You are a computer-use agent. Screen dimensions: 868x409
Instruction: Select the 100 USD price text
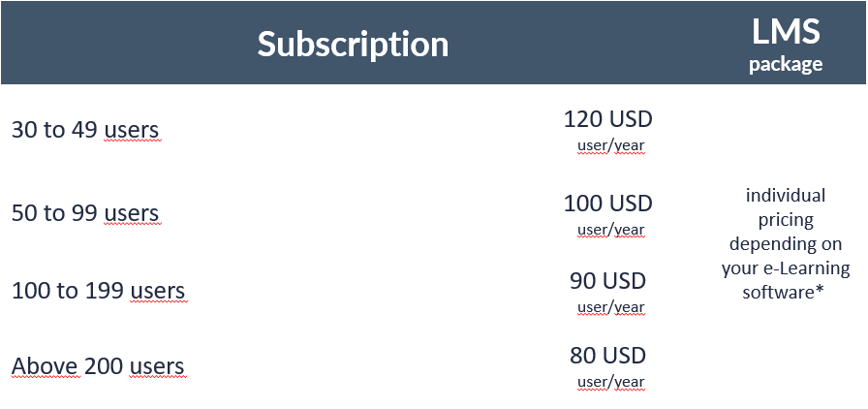[x=607, y=204]
